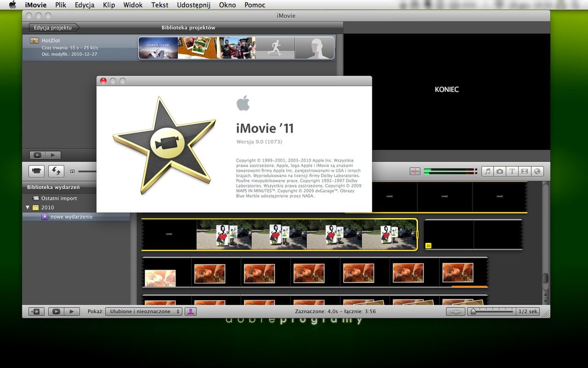The width and height of the screenshot is (588, 368).
Task: Open the Maps and Backgrounds globe icon
Action: tap(537, 171)
